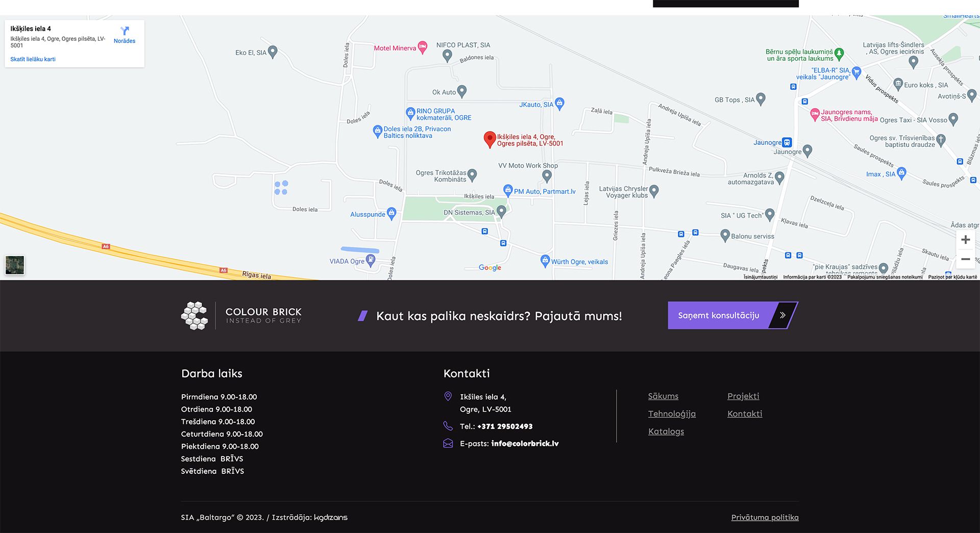Click Paziņot par kļūdu kartē
This screenshot has width=980, height=533.
pyautogui.click(x=952, y=277)
